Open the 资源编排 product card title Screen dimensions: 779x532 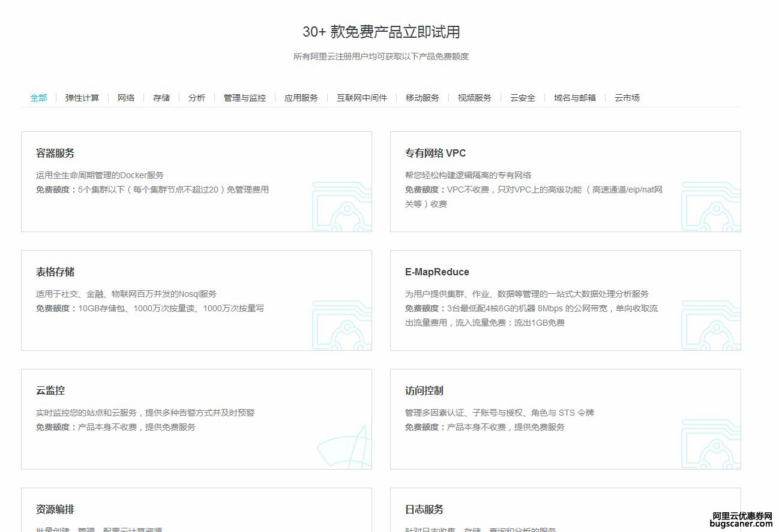(55, 510)
